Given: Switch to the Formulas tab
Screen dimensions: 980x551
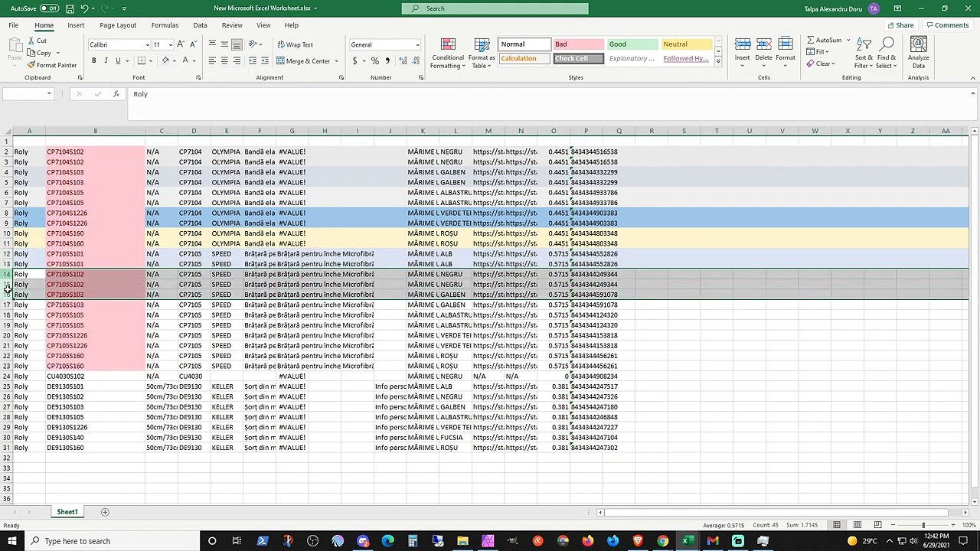Looking at the screenshot, I should 165,25.
